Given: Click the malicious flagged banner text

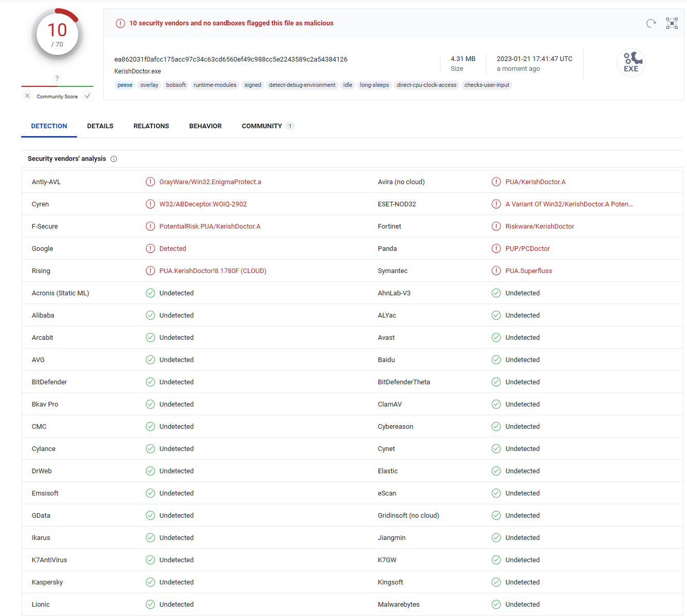Looking at the screenshot, I should click(x=232, y=23).
